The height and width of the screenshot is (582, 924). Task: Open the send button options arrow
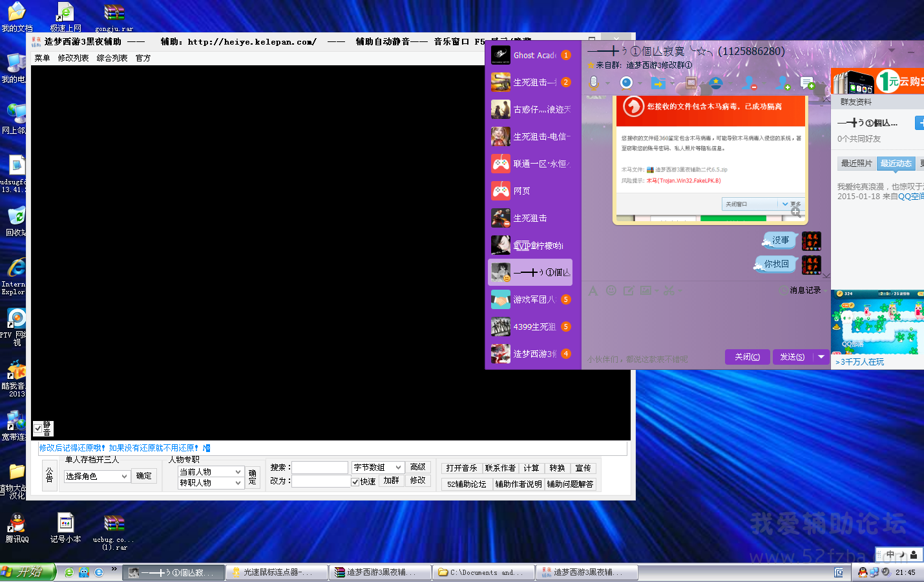click(821, 357)
